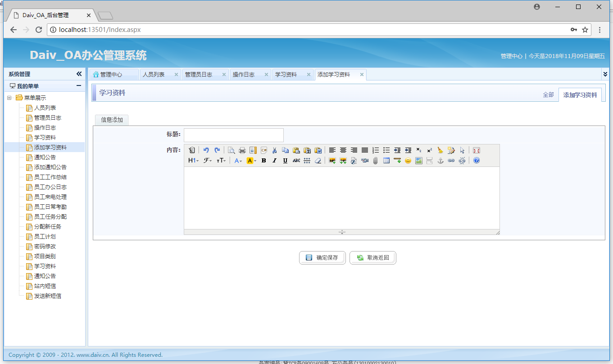
Task: Insert hyperlink with chain icon
Action: 451,161
